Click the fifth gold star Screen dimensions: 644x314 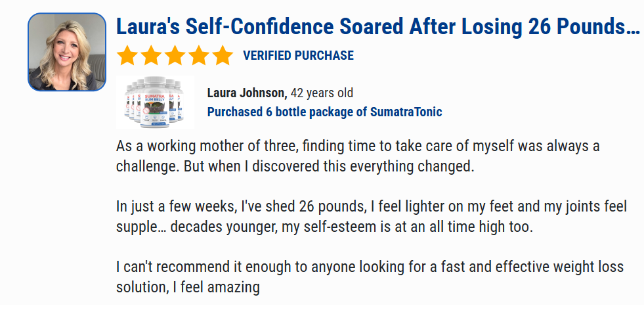click(223, 55)
